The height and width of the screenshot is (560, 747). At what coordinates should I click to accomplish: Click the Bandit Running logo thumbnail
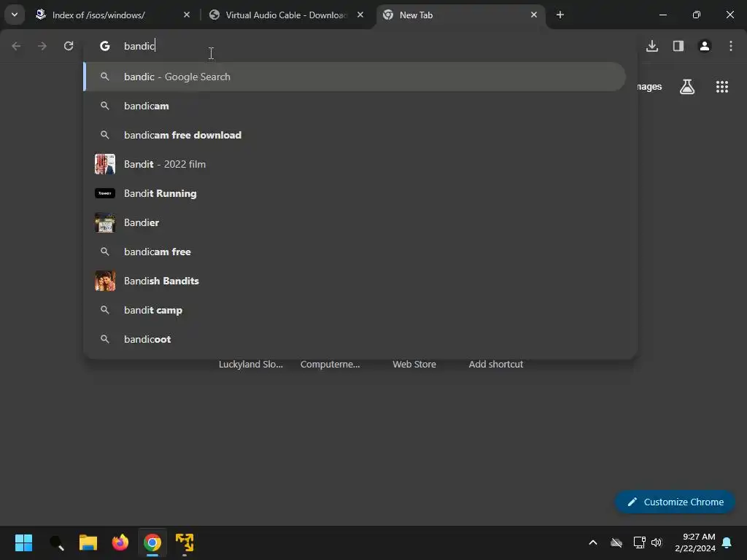coord(105,193)
